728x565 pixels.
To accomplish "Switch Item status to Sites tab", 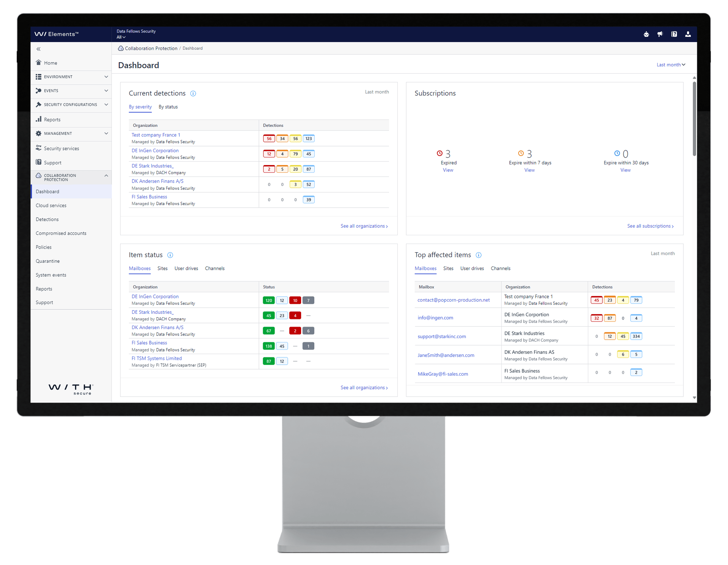I will 162,269.
